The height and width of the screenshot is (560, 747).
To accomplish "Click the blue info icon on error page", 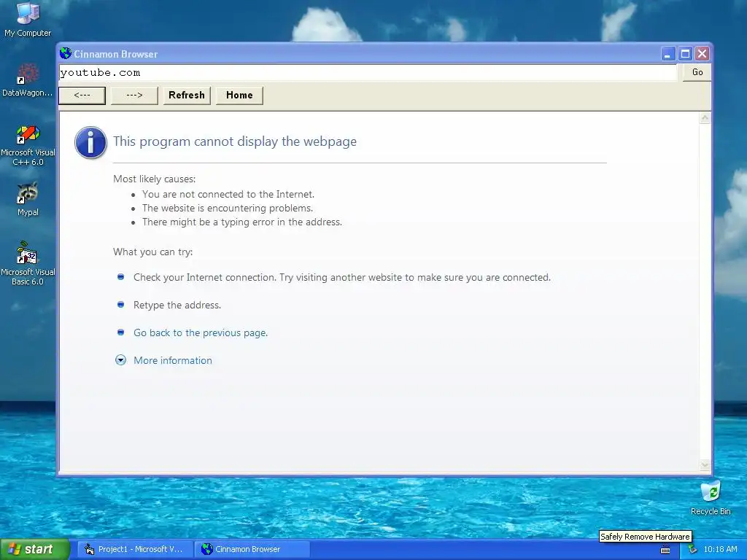I will (90, 142).
